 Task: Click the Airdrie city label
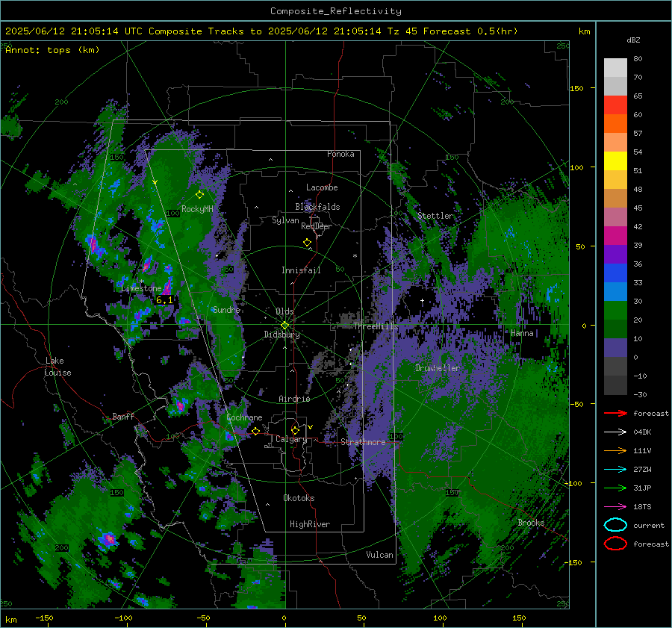[x=294, y=399]
